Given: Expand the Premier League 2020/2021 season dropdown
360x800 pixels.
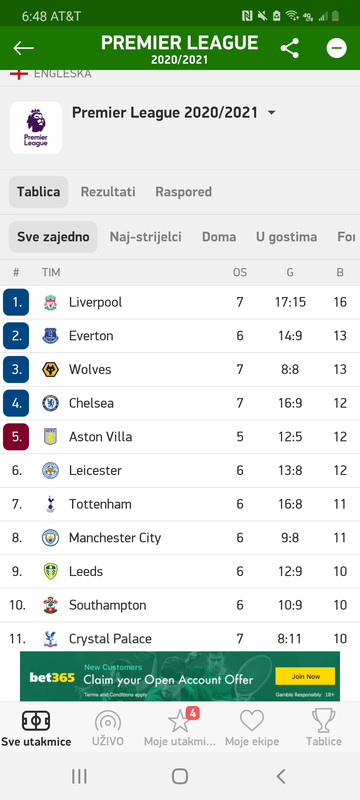Looking at the screenshot, I should click(271, 112).
